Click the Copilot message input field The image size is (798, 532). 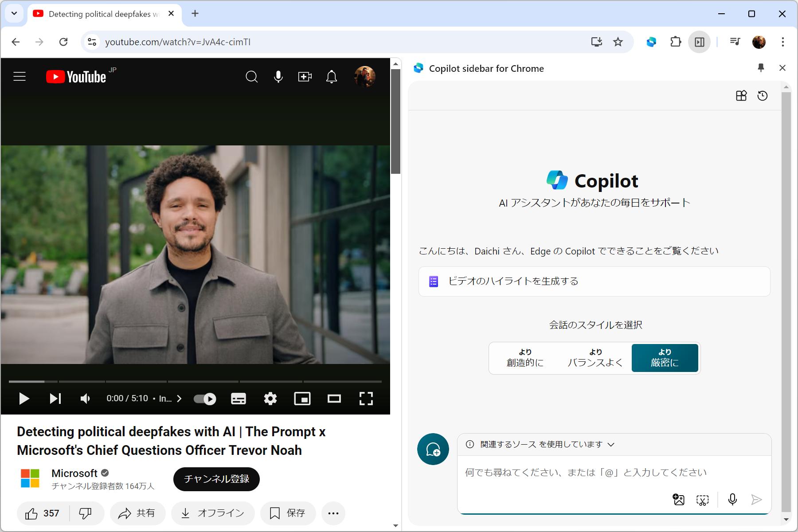(x=614, y=473)
